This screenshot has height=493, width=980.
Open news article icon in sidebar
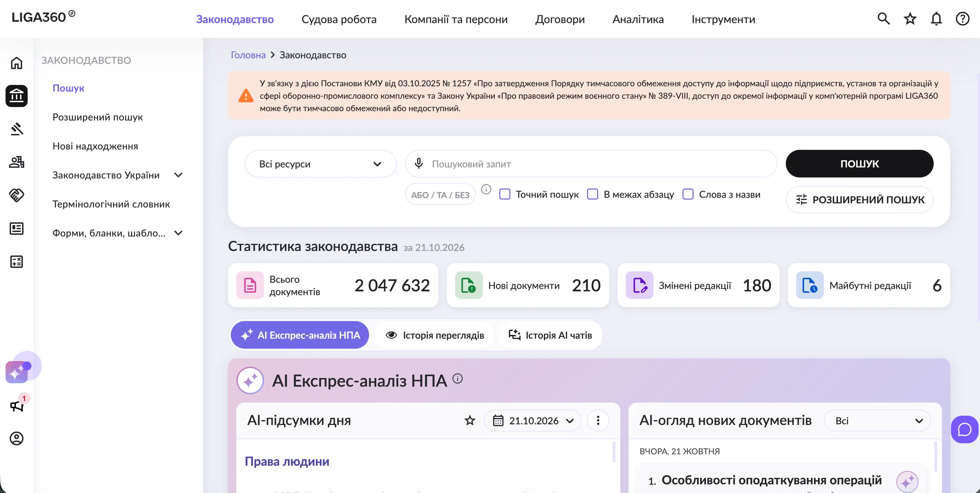[16, 229]
